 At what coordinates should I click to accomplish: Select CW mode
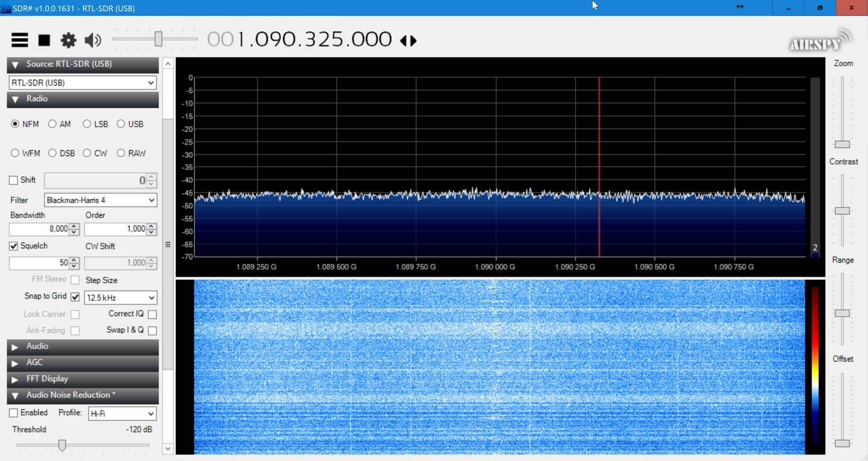95,153
